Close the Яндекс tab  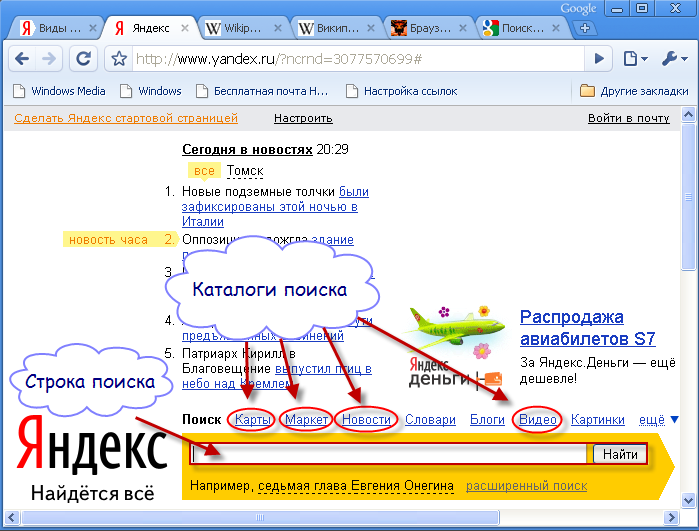tap(185, 28)
